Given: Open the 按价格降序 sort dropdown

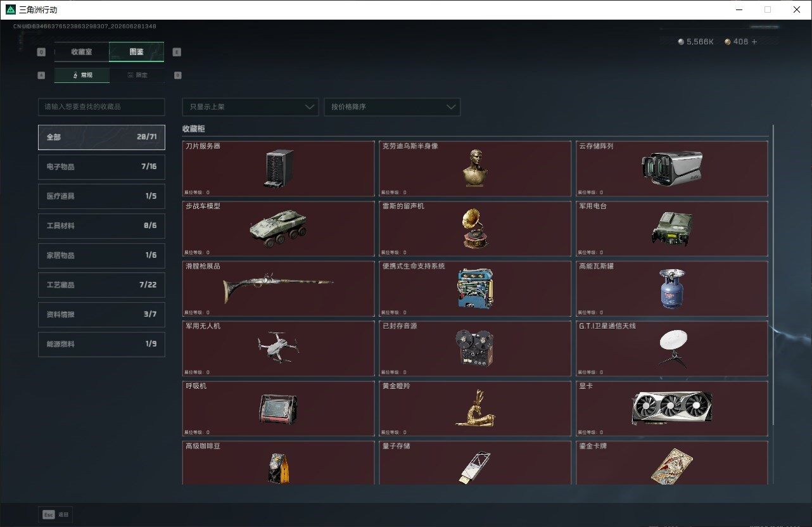Looking at the screenshot, I should (x=392, y=107).
